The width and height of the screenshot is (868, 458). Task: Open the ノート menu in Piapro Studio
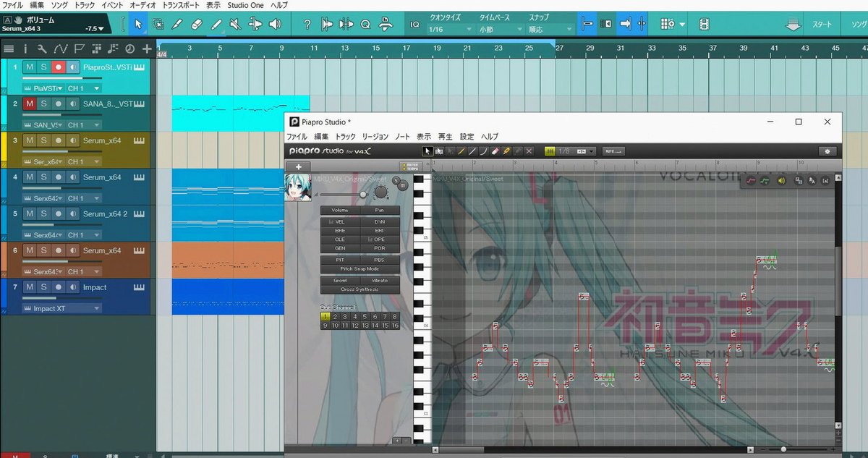(402, 136)
